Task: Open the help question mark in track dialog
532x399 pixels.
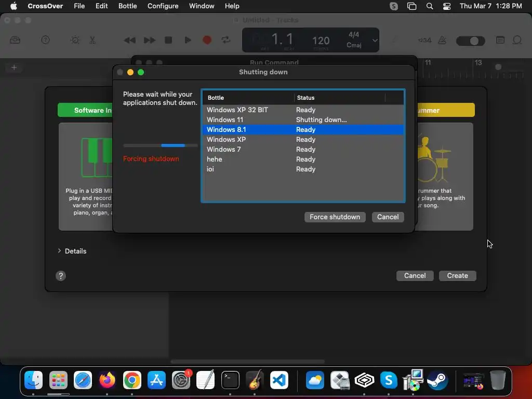Action: tap(61, 276)
